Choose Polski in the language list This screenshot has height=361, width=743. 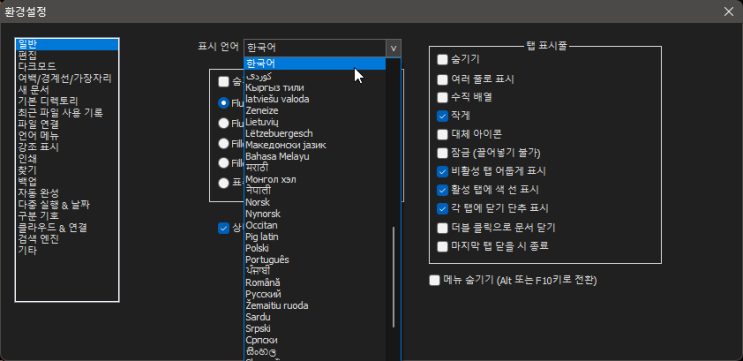click(x=315, y=248)
